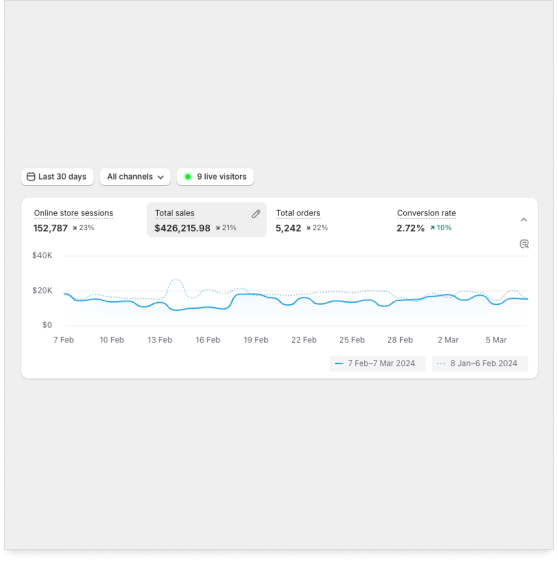Click the 9 live visitors button
Screen dimensions: 558x562
pyautogui.click(x=215, y=177)
